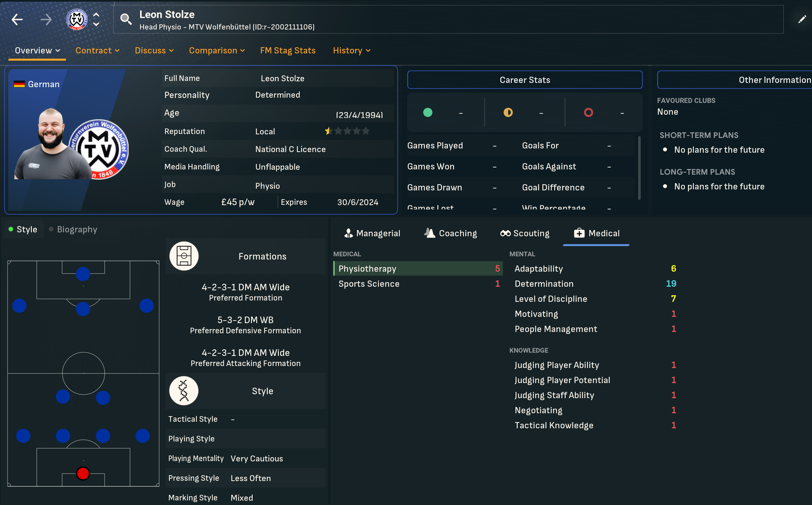Click the pencil edit icon
The height and width of the screenshot is (505, 812).
(x=802, y=19)
